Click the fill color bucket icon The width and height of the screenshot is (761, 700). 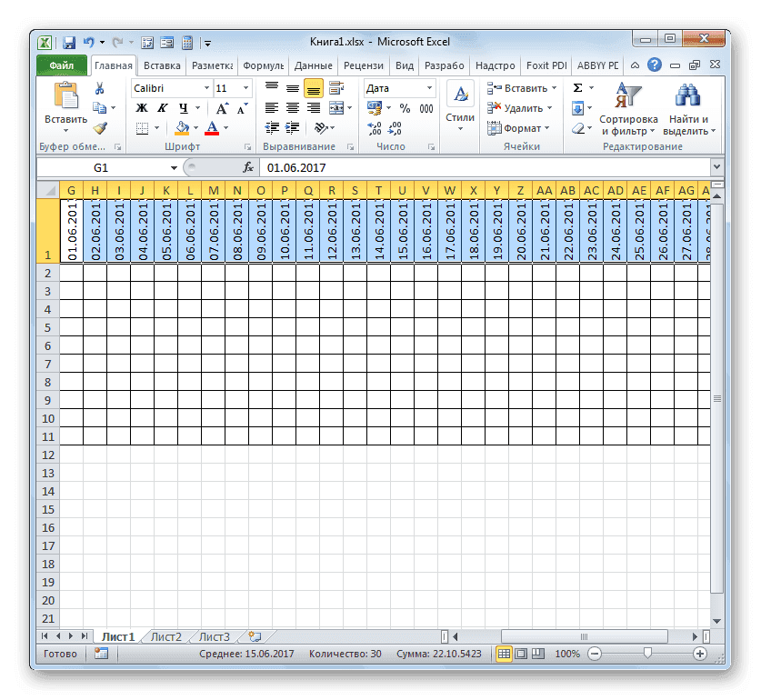(x=182, y=126)
